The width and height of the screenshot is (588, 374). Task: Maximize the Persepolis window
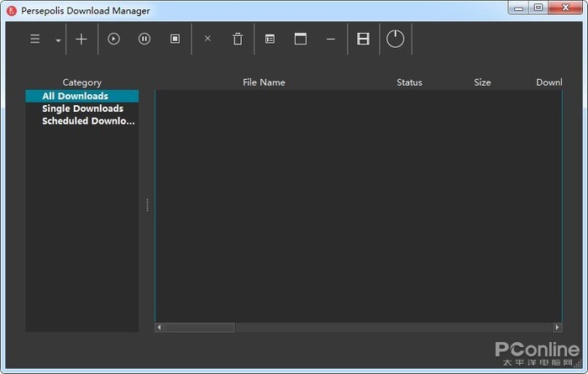coord(538,8)
